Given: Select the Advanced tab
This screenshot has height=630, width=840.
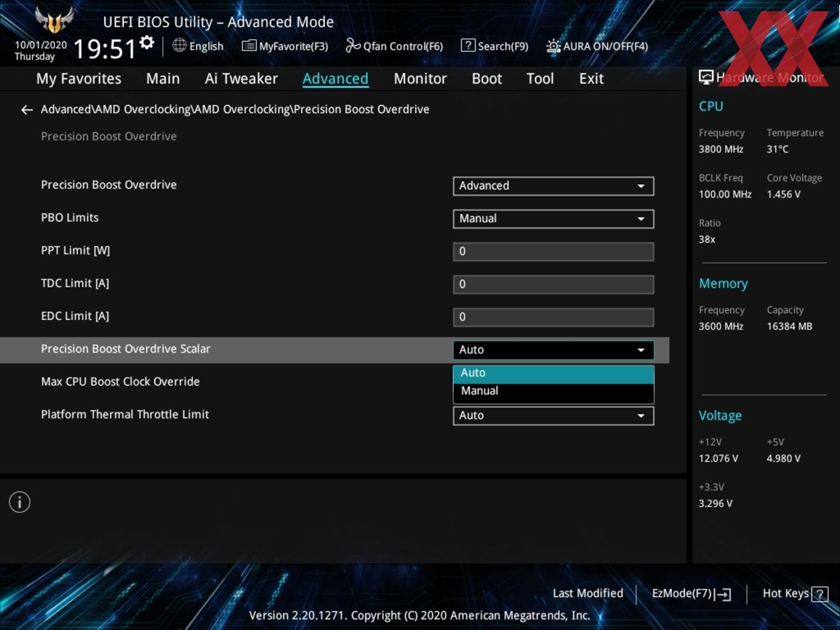Looking at the screenshot, I should [x=335, y=78].
